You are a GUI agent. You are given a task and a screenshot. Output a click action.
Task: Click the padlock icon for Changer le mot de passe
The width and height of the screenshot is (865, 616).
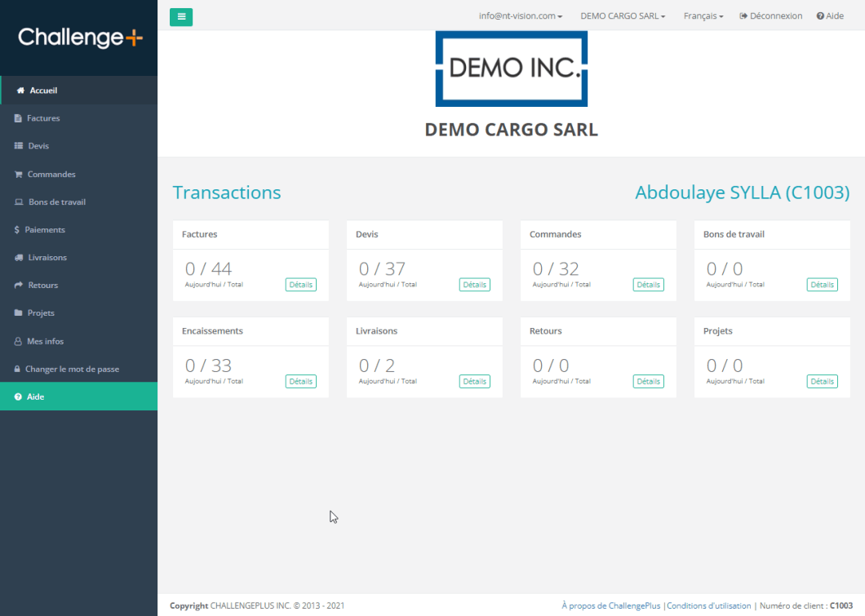(17, 370)
